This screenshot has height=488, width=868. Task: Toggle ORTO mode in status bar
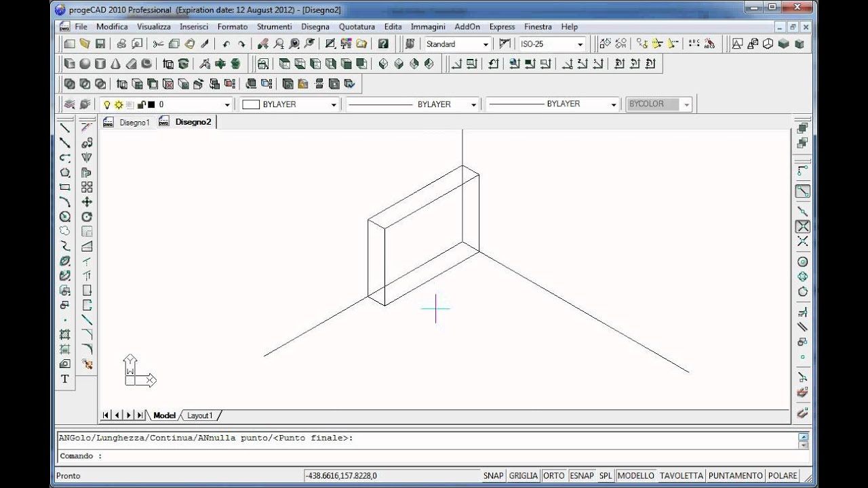coord(554,476)
